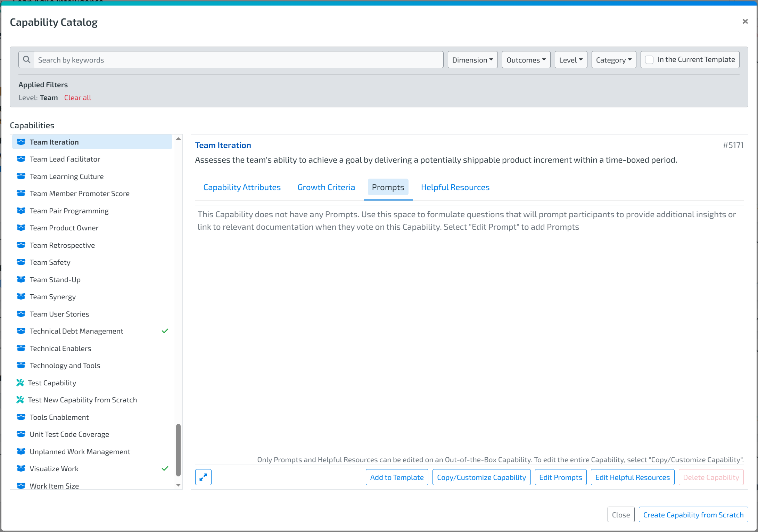Open the Outcomes filter dropdown

coord(526,60)
